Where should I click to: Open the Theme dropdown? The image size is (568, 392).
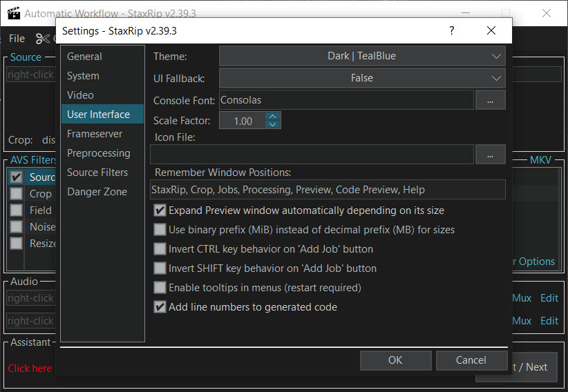tap(362, 56)
